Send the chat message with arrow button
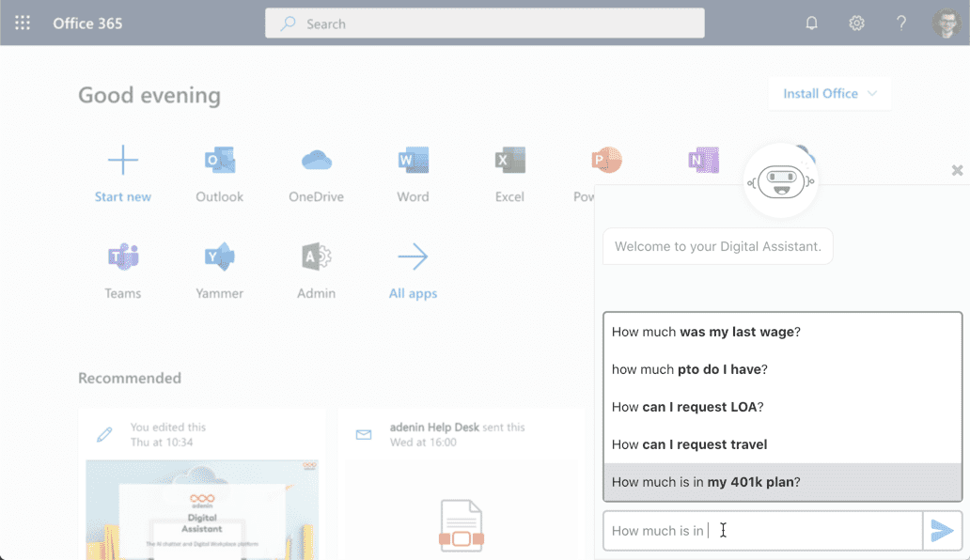Image resolution: width=970 pixels, height=560 pixels. tap(942, 530)
